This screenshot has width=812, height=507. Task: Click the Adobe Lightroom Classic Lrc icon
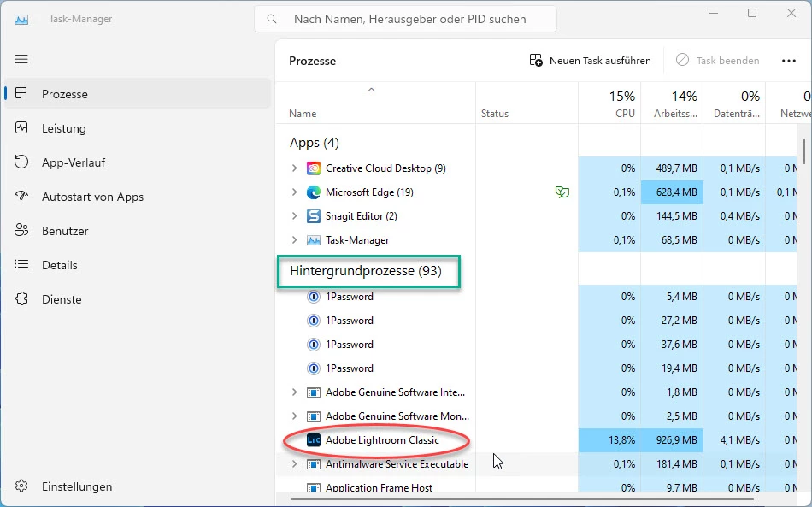click(x=314, y=439)
